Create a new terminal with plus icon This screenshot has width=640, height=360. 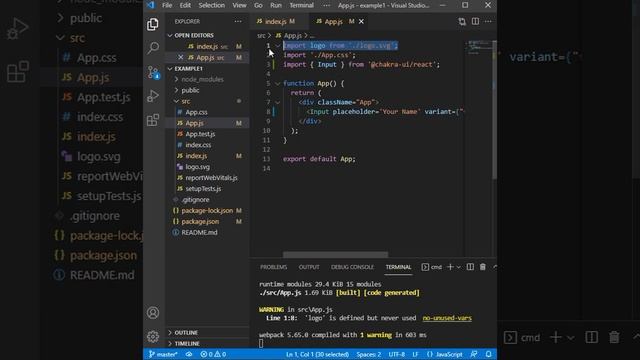click(450, 267)
